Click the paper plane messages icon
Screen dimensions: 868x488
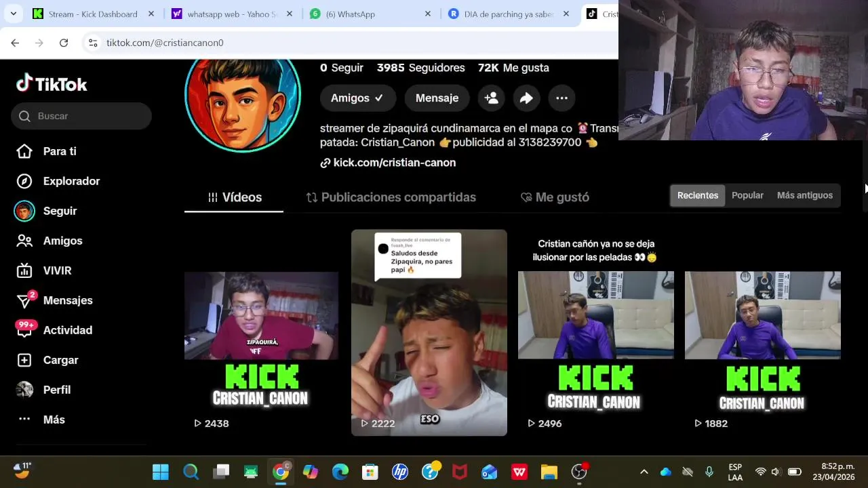(24, 301)
